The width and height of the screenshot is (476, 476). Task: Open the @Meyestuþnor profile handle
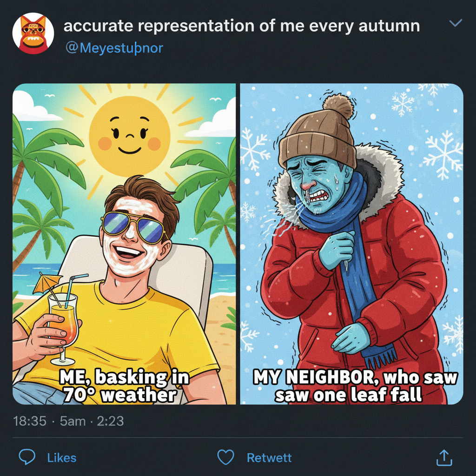(x=114, y=48)
